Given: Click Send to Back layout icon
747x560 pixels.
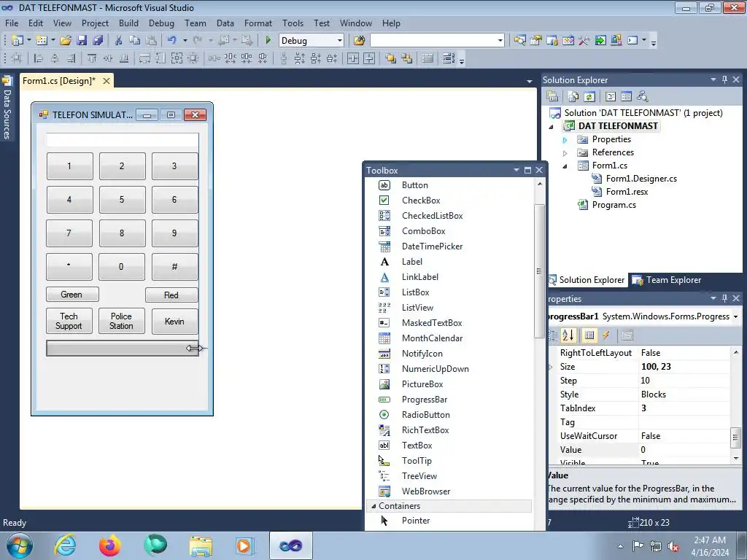Looking at the screenshot, I should click(406, 58).
